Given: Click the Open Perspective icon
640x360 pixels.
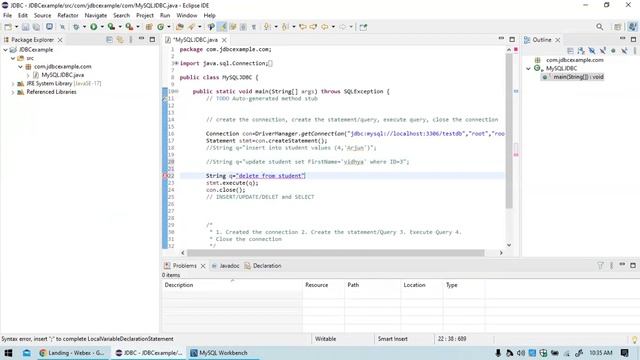Looking at the screenshot, I should (x=618, y=27).
